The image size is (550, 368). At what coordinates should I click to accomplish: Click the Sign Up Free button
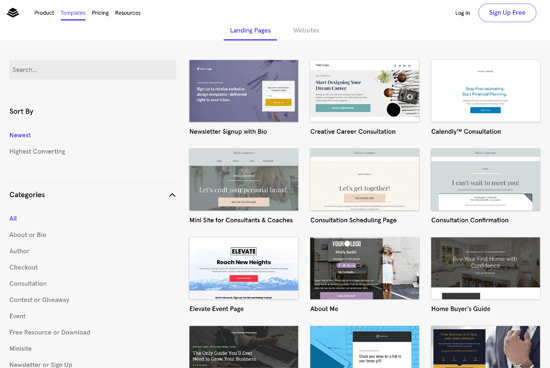(x=507, y=13)
